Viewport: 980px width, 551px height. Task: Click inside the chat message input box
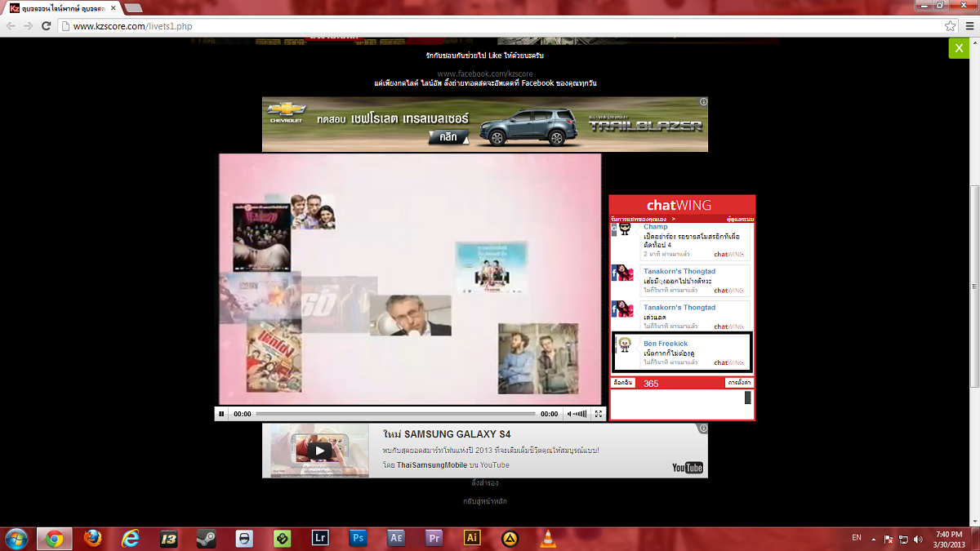coord(677,405)
